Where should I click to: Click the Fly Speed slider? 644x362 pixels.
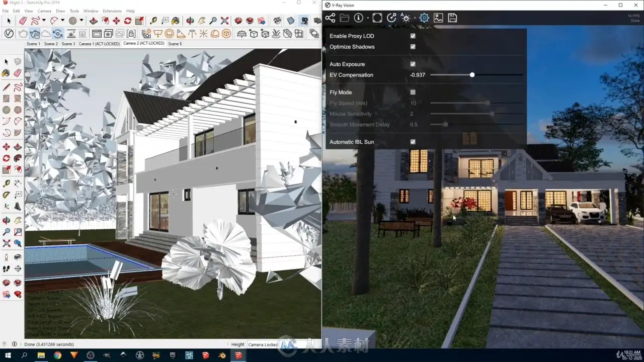click(x=476, y=103)
